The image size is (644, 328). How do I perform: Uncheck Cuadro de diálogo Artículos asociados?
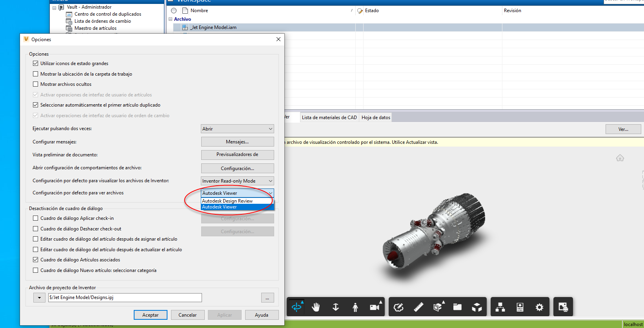point(36,260)
